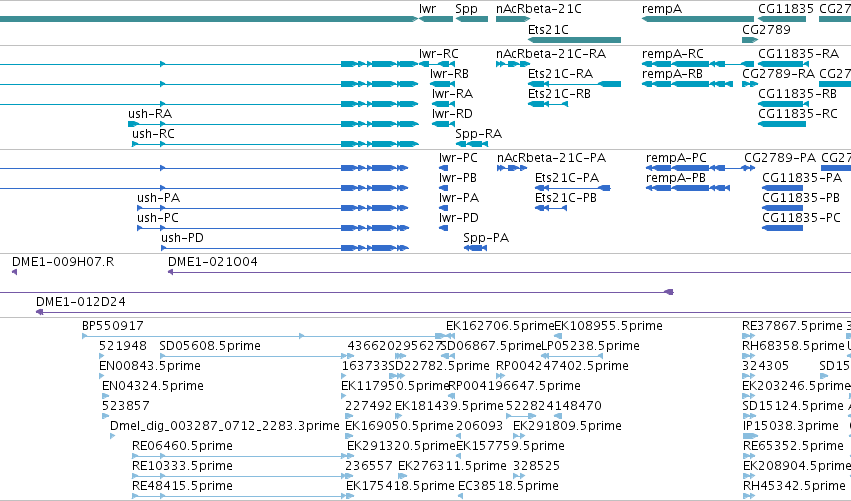Click EST RE48415.5prime

click(182, 486)
